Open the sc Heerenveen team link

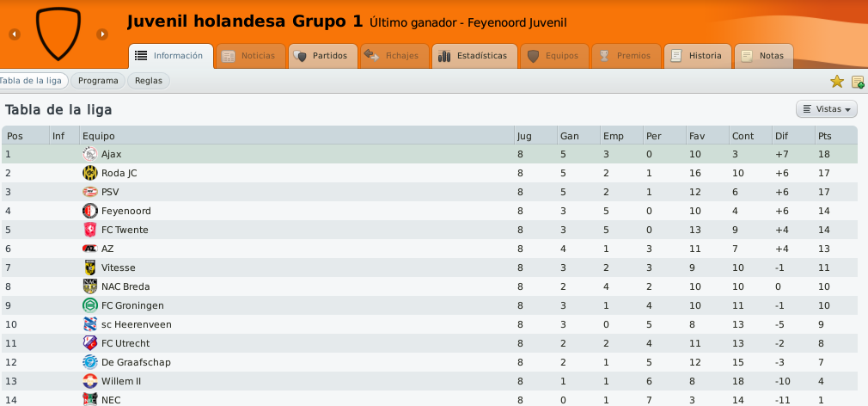click(x=136, y=324)
